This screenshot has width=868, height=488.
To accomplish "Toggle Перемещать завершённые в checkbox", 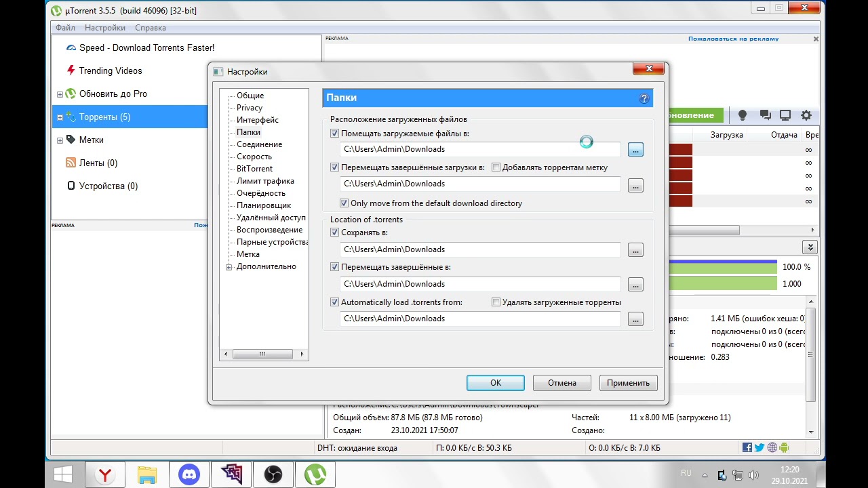I will click(x=334, y=267).
